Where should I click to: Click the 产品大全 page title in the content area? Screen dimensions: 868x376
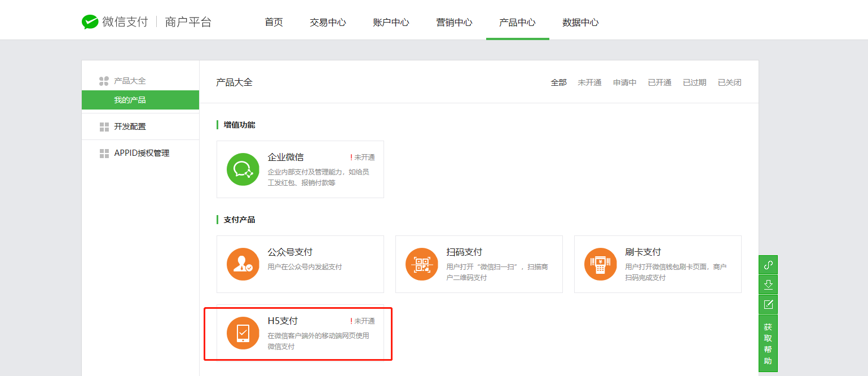[x=234, y=82]
